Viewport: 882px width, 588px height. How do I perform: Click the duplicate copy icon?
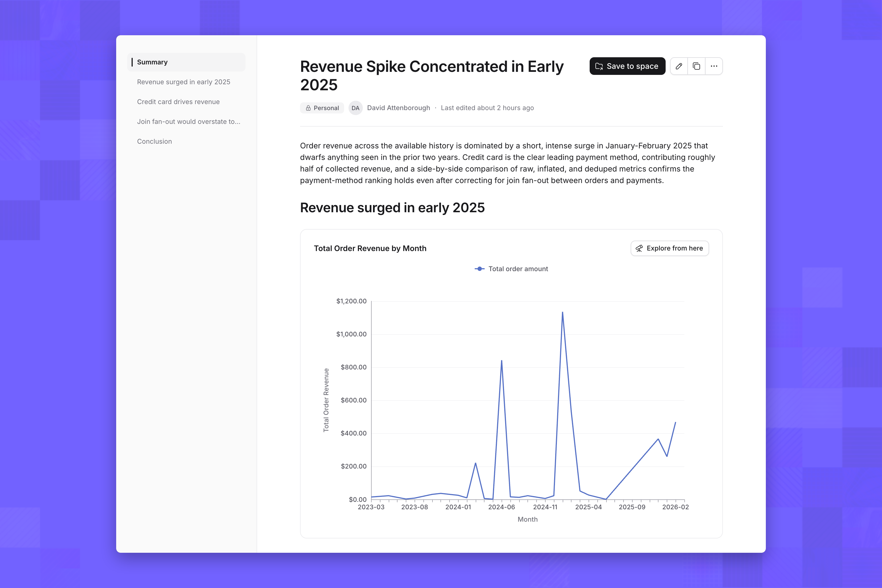pos(696,66)
